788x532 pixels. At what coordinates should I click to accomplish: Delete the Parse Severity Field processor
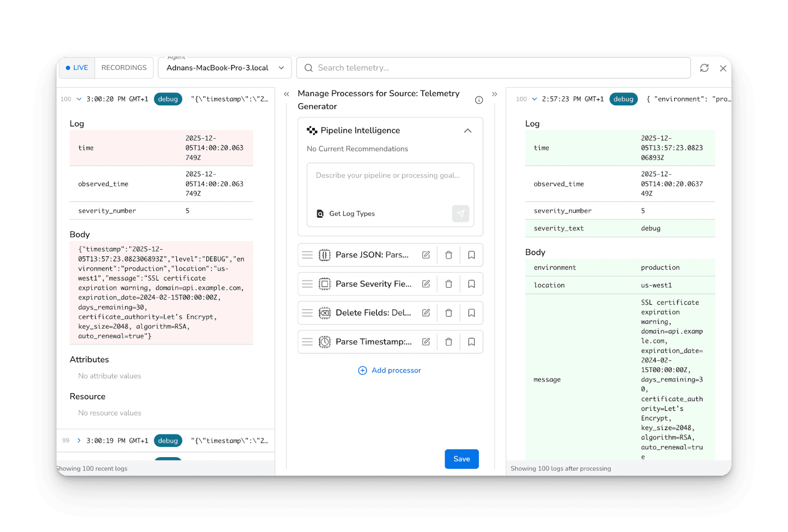449,284
